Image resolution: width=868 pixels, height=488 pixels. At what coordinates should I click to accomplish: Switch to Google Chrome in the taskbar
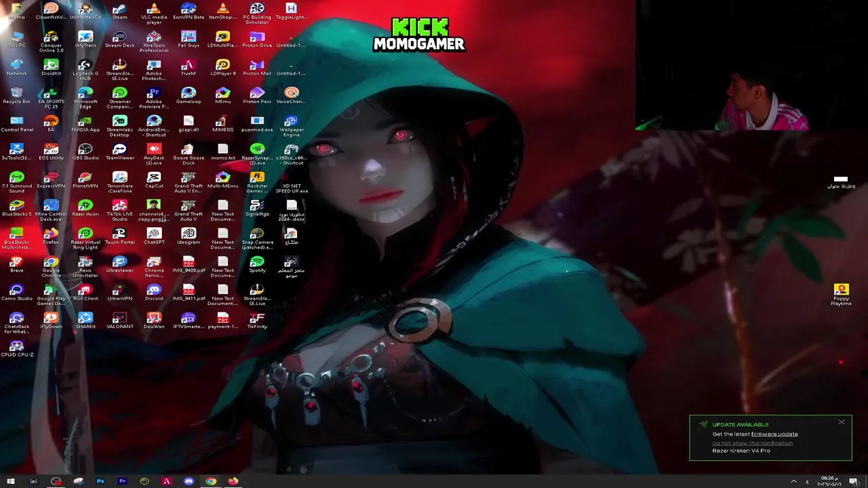tap(211, 481)
